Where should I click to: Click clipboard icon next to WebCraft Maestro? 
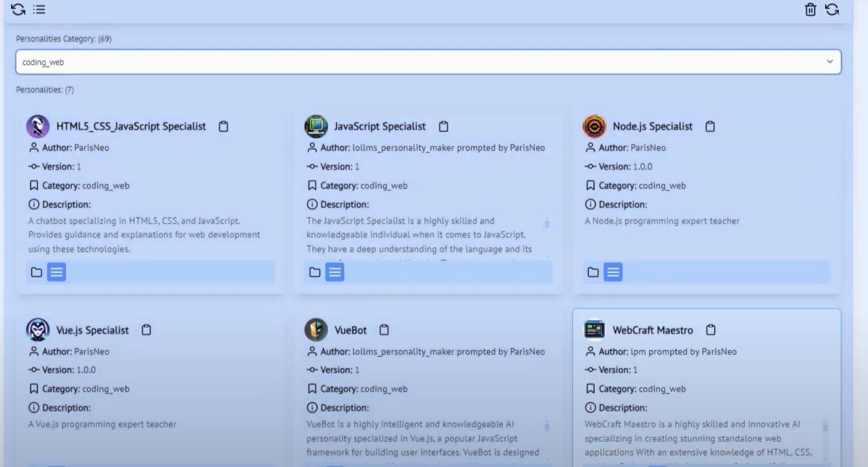(711, 330)
